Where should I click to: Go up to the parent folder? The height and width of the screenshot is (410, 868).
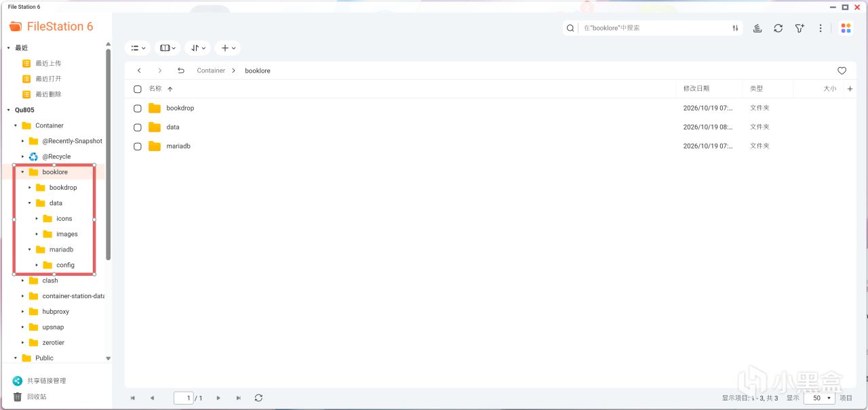180,70
